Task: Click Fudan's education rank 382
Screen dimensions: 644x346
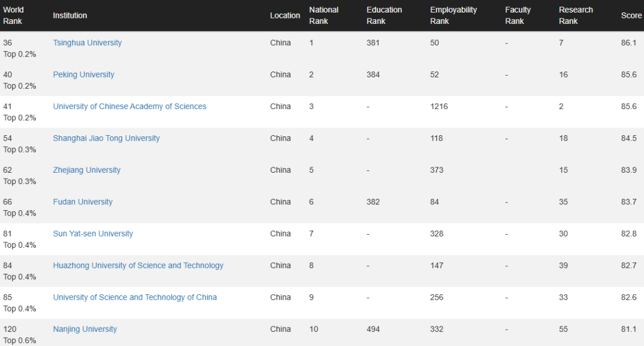Action: click(x=373, y=202)
